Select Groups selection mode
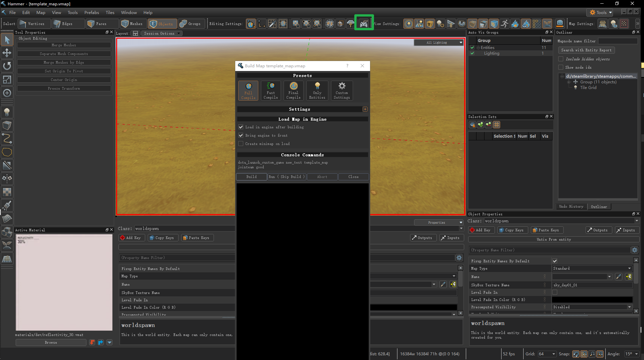Screen dimensions: 644x360 pyautogui.click(x=192, y=24)
